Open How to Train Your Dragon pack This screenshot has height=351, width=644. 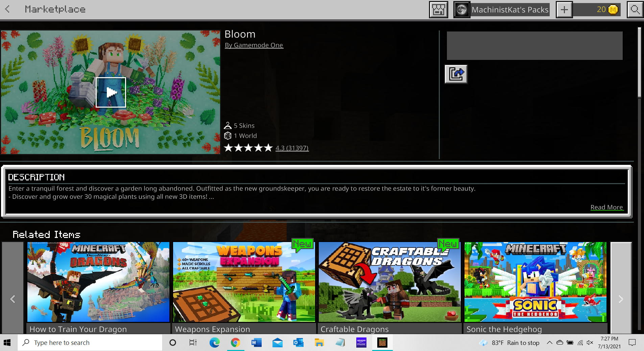click(x=98, y=288)
